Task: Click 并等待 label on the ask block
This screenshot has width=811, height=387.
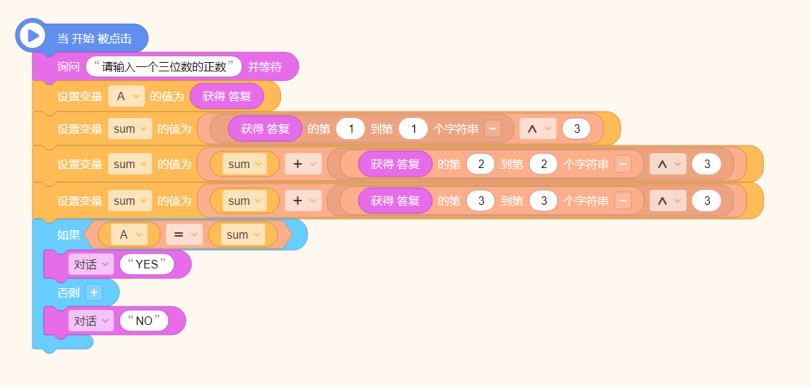Action: tap(265, 67)
